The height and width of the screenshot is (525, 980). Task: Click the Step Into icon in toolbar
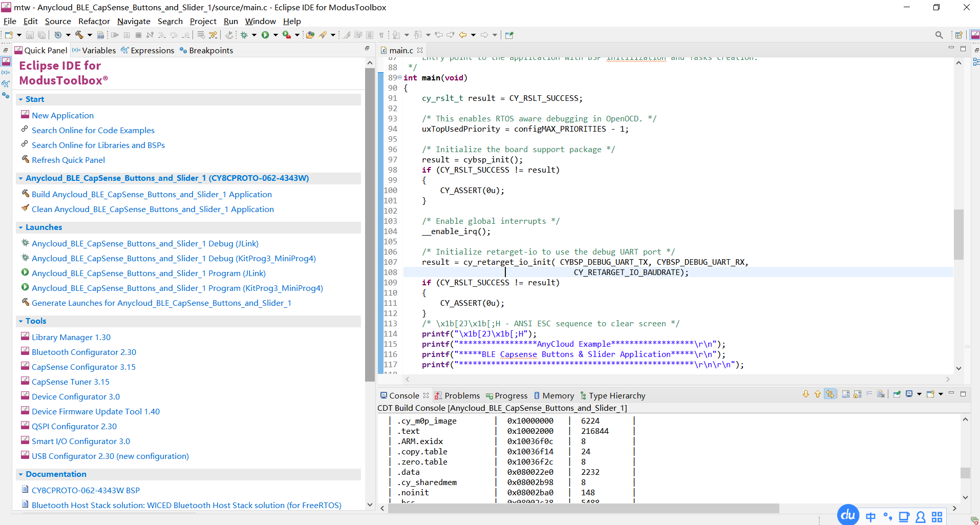tap(162, 35)
